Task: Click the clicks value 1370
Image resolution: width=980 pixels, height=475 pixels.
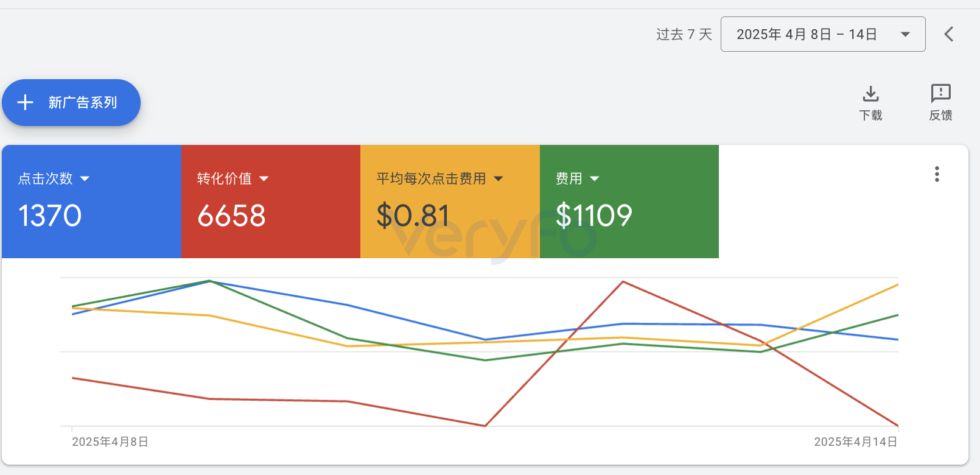Action: click(x=50, y=216)
